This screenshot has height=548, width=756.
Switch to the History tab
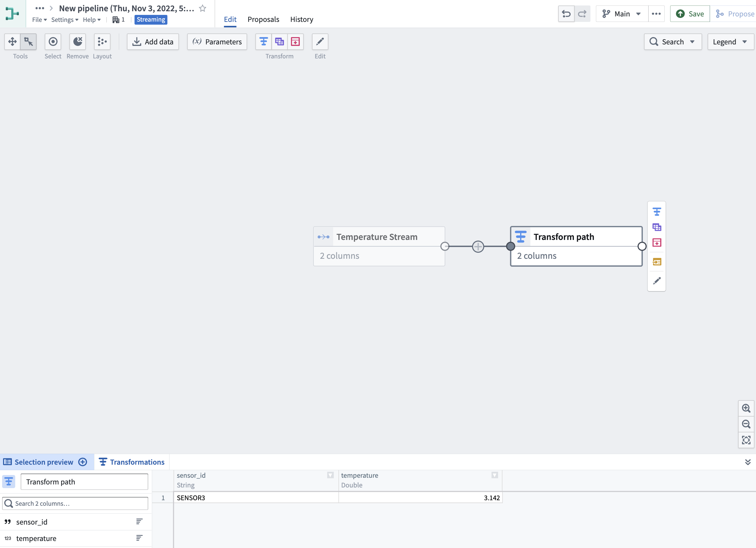point(301,19)
